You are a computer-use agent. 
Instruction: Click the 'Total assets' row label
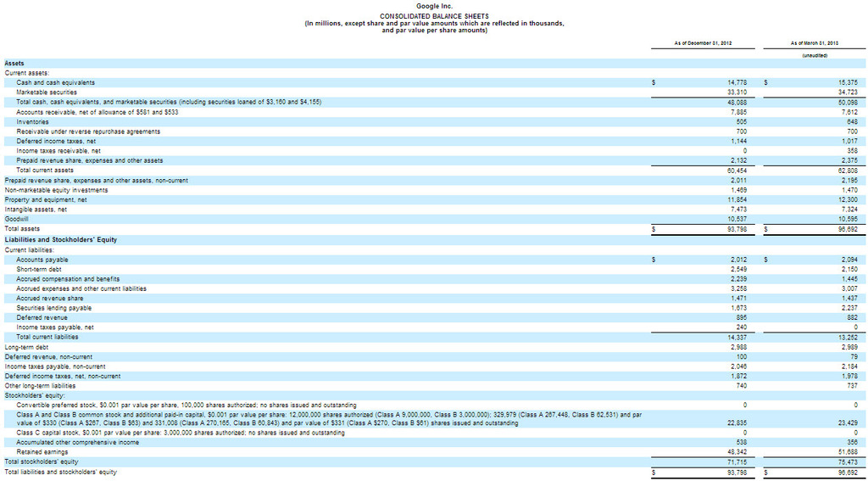coord(22,228)
